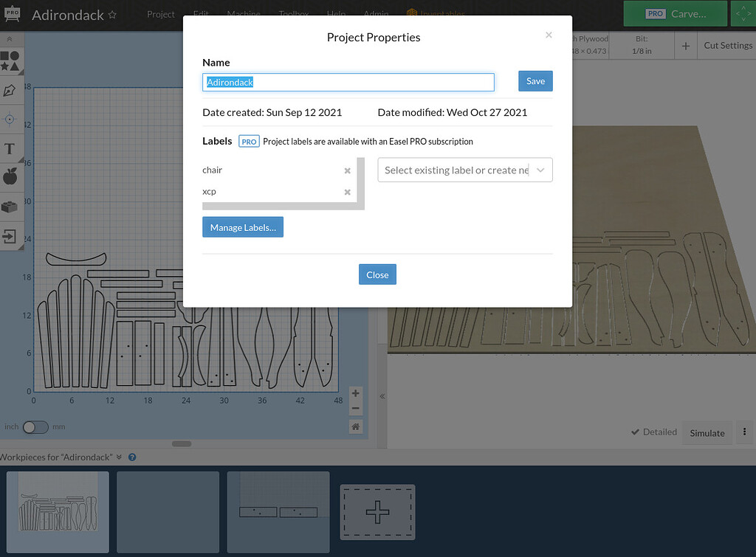
Task: Toggle units from inch to mm
Action: [x=34, y=427]
